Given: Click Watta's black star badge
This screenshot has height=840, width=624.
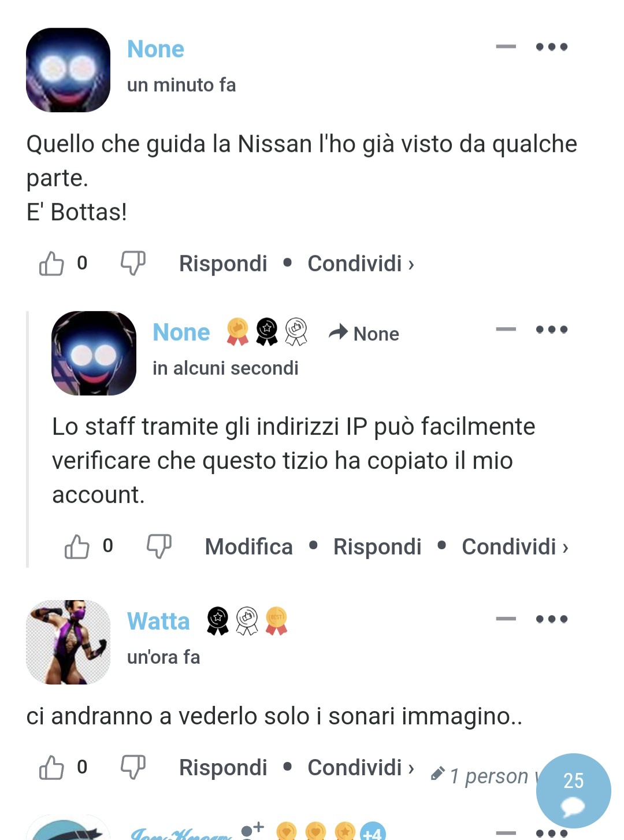Looking at the screenshot, I should [218, 621].
